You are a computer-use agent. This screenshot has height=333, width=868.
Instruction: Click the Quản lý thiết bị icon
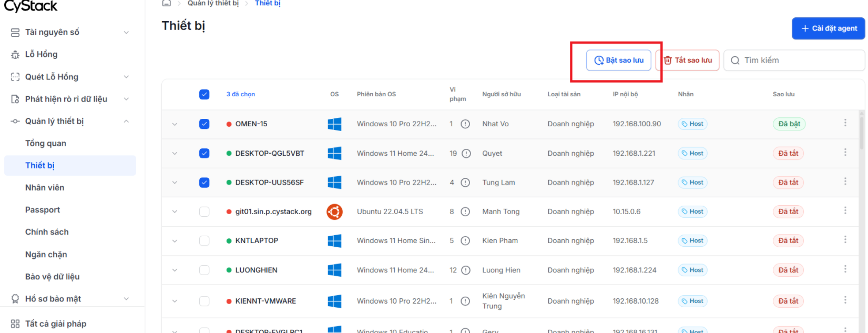point(15,122)
